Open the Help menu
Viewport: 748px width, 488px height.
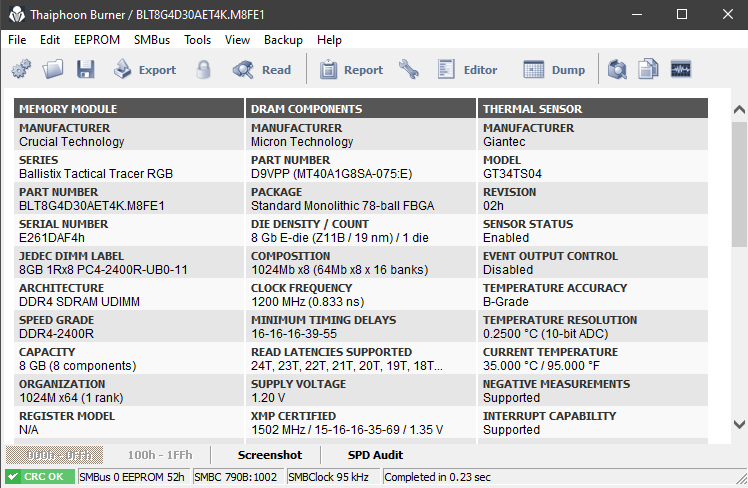[329, 40]
